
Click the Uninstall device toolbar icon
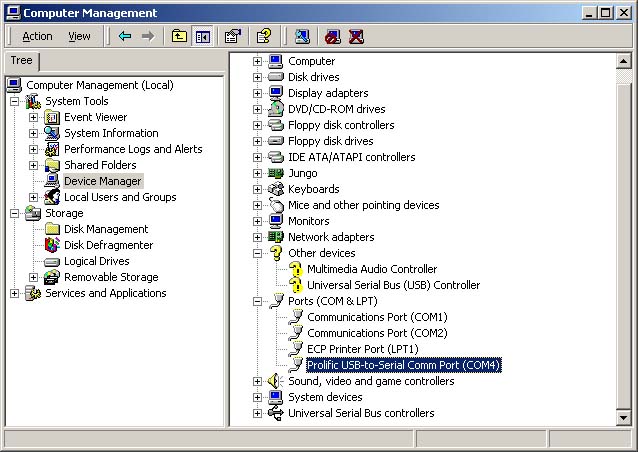356,36
